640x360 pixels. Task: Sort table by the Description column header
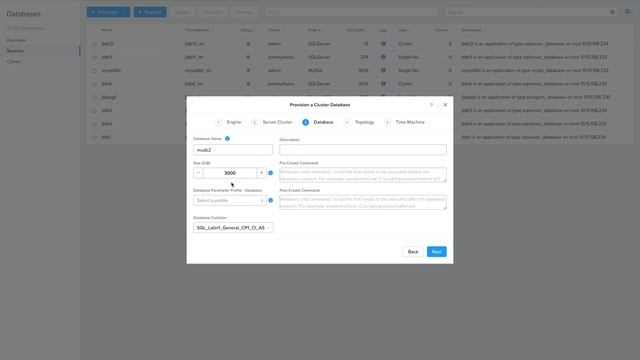tap(472, 30)
